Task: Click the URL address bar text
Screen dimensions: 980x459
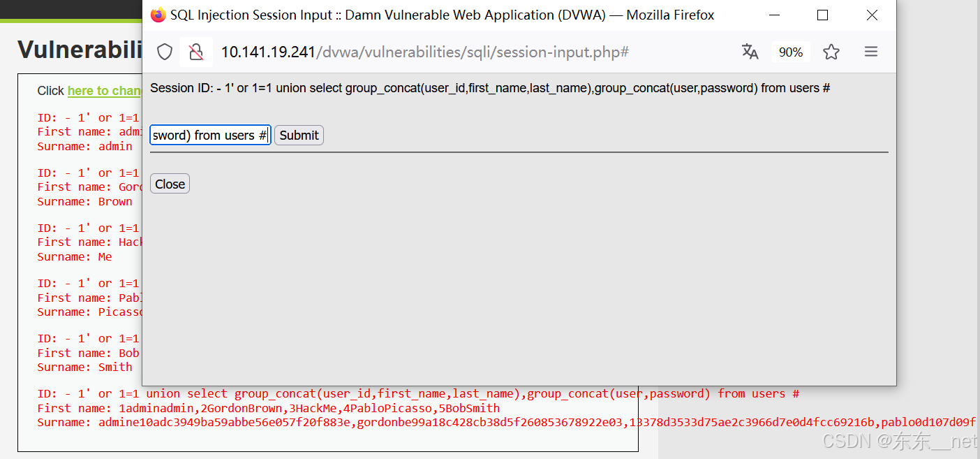Action: pos(425,52)
